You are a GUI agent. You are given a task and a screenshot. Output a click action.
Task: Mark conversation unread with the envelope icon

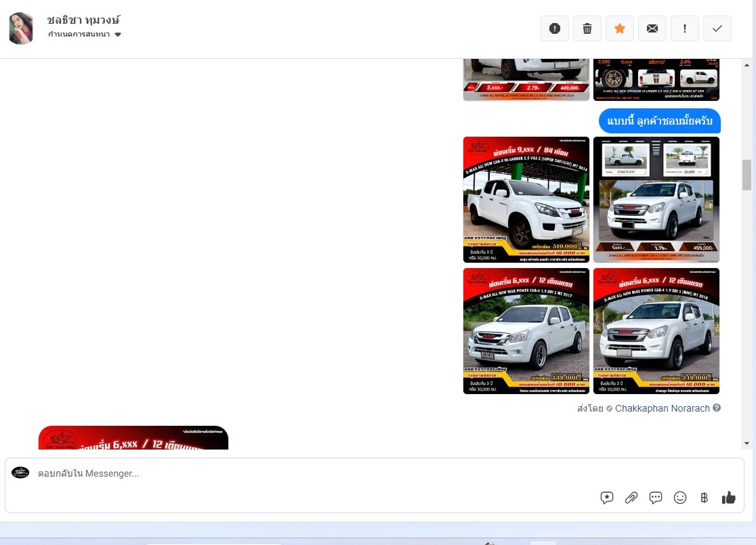(652, 28)
